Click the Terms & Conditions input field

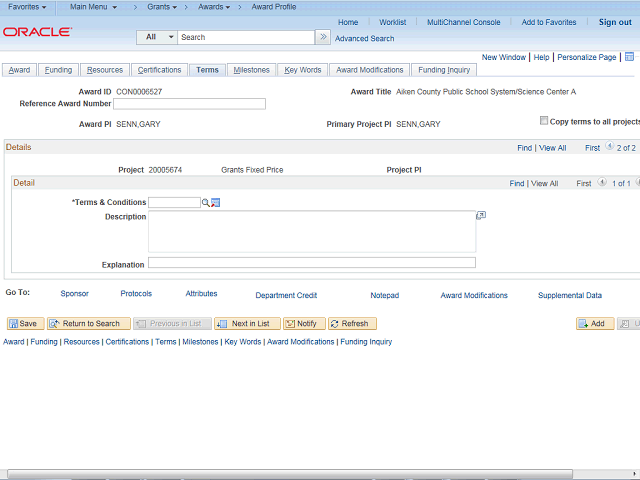pyautogui.click(x=174, y=202)
